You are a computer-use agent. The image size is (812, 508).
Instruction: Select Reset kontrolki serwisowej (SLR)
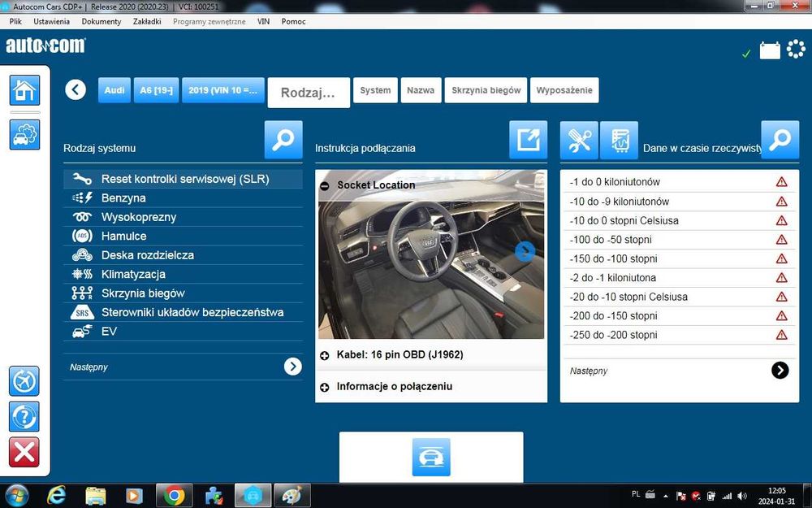(183, 179)
